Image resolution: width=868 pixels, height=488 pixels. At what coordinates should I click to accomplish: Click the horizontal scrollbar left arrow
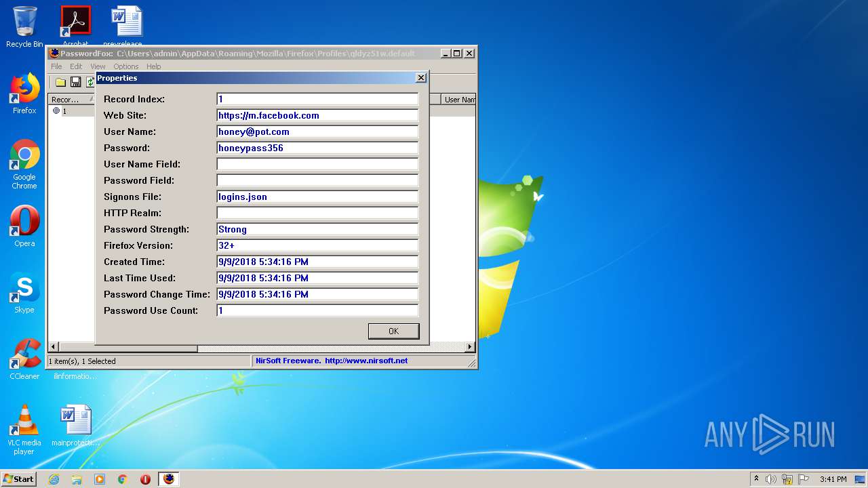pos(54,347)
